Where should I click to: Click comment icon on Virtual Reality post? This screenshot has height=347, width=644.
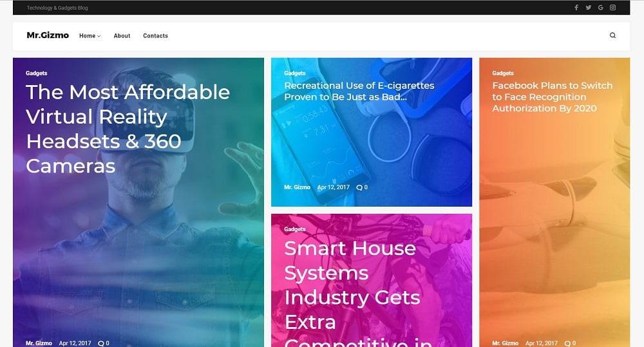[101, 343]
